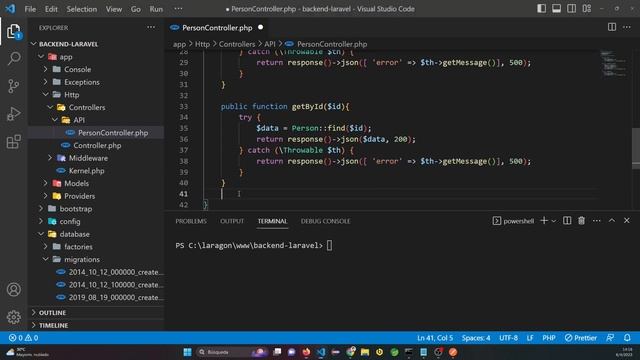Open Controller.php file

point(96,145)
